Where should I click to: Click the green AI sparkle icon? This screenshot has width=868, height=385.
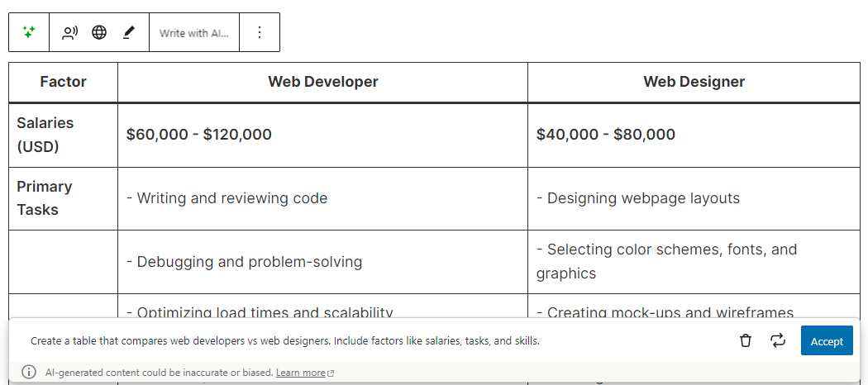(29, 32)
